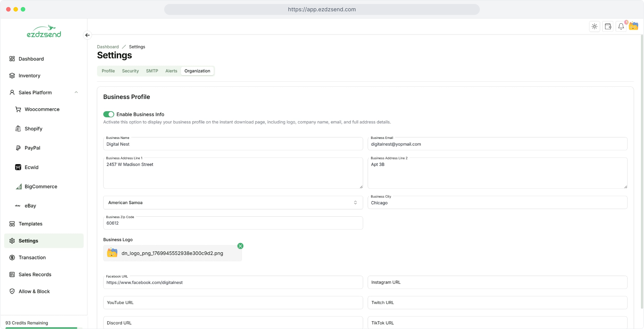Click the ezdzsend logo

click(44, 32)
